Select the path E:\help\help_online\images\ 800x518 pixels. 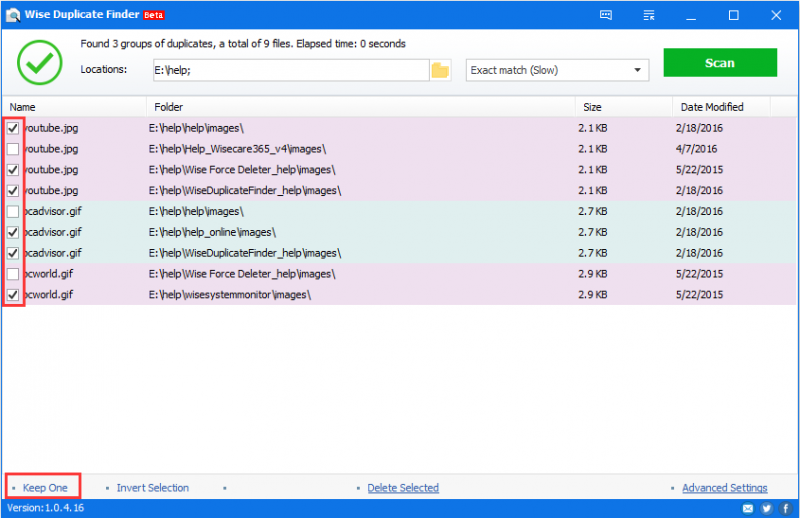click(x=212, y=232)
